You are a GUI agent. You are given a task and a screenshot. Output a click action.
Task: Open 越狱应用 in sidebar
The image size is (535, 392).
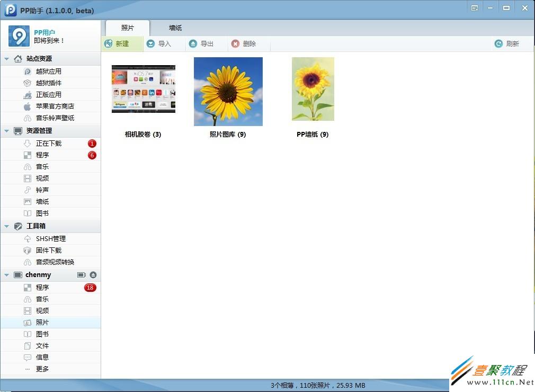(50, 72)
